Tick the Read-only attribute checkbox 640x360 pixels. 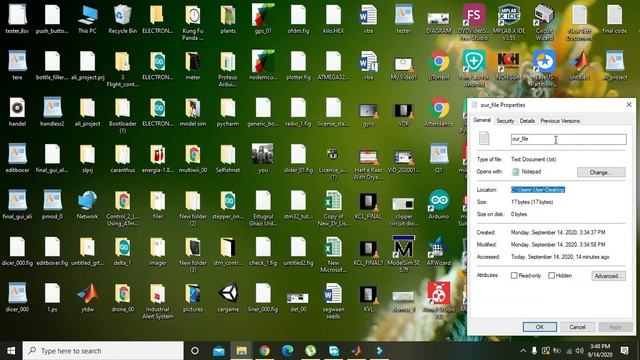tap(514, 276)
